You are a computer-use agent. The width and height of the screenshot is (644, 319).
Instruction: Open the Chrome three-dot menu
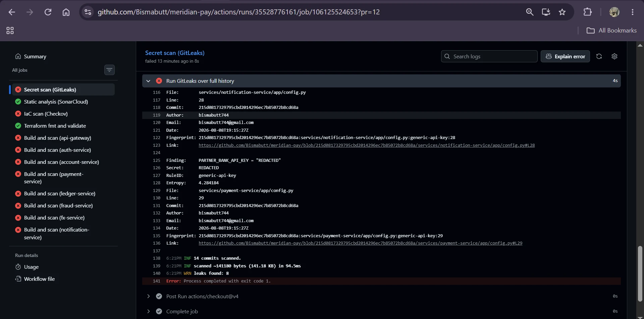(633, 12)
